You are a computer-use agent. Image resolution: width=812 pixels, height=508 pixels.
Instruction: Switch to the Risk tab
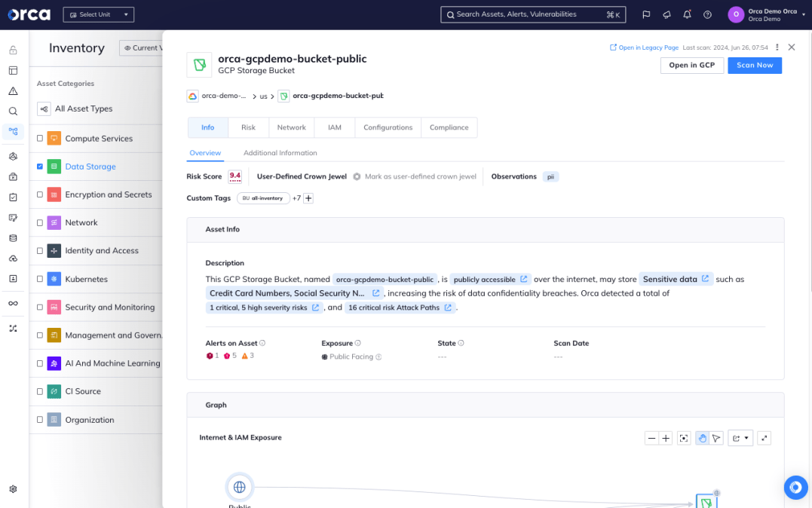(x=249, y=127)
